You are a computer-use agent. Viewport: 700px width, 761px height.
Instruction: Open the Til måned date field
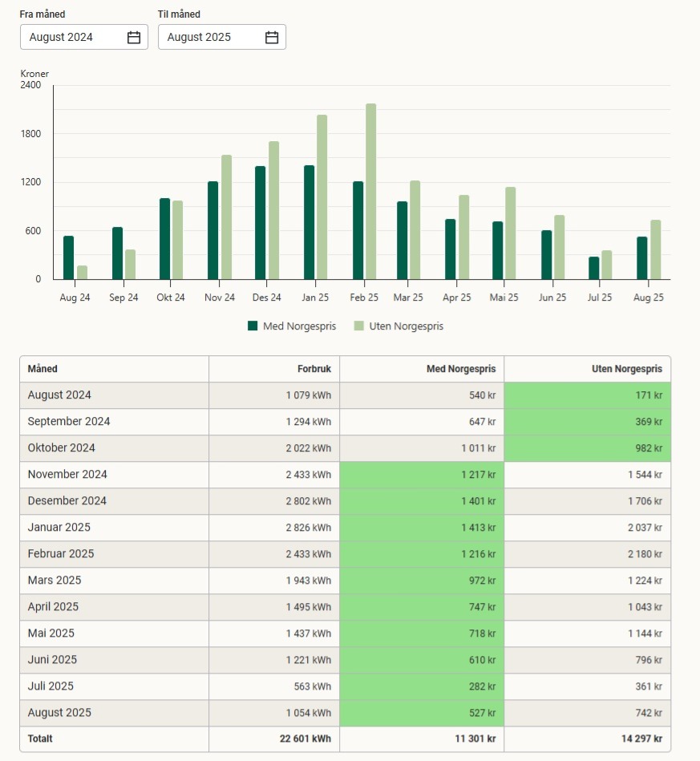[214, 38]
